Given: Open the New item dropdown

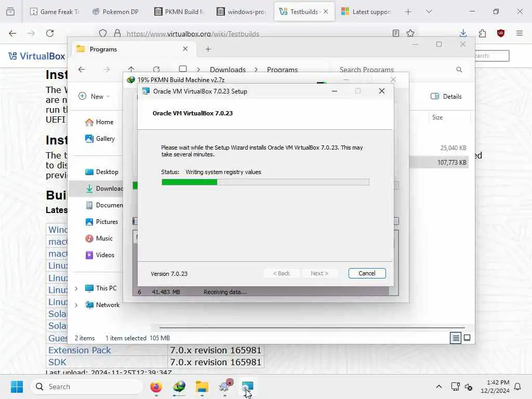Looking at the screenshot, I should pos(94,96).
